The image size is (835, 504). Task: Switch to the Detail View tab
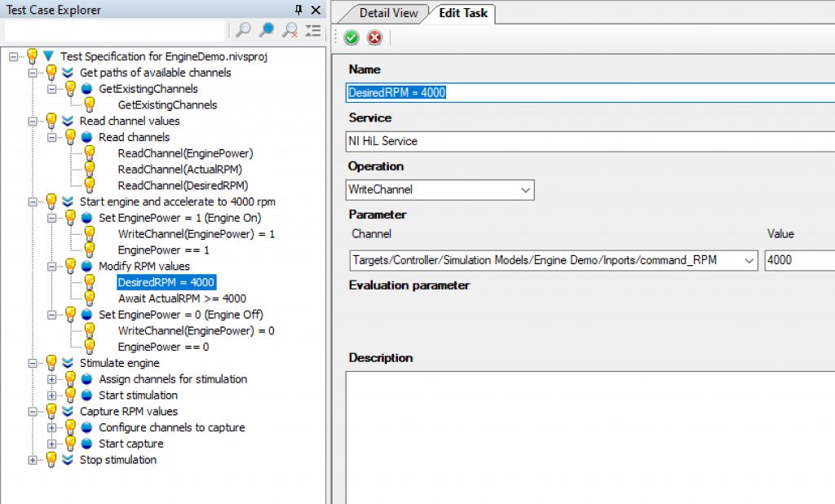388,13
